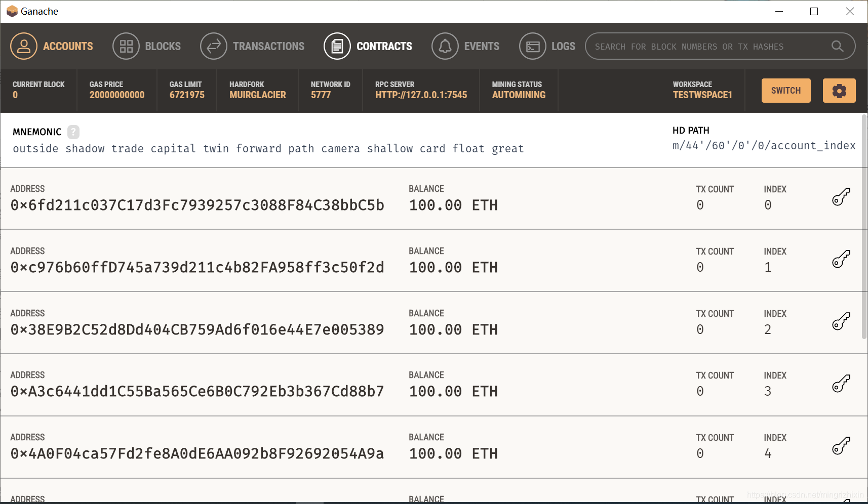Select address 0xA3c6441dd1C55Ba565Ce6B0C792Eb3b367Cd88b7

tap(198, 391)
